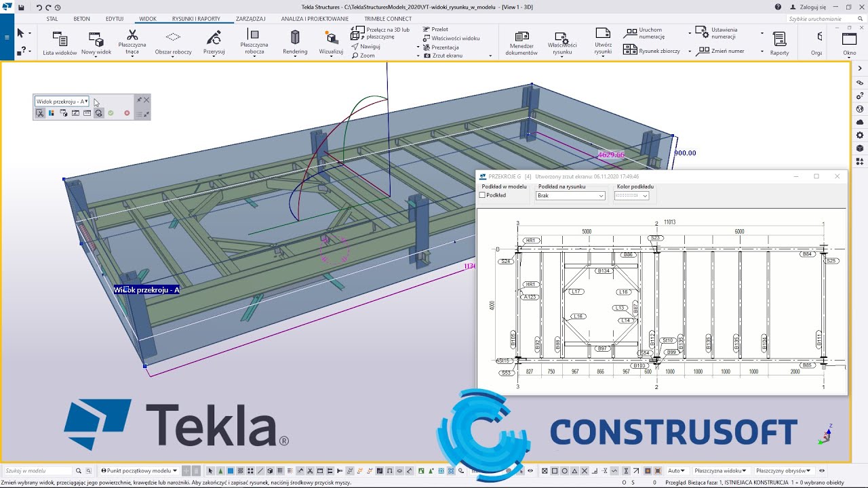Open the Kolor podkładu color dropdown
The image size is (868, 488).
631,196
